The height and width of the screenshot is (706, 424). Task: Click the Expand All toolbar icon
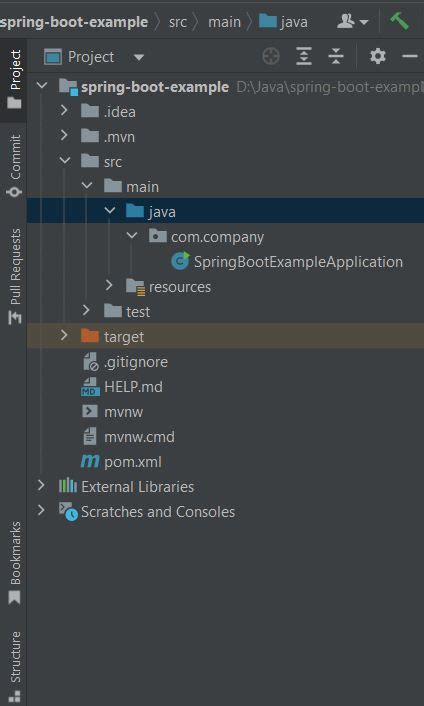304,57
